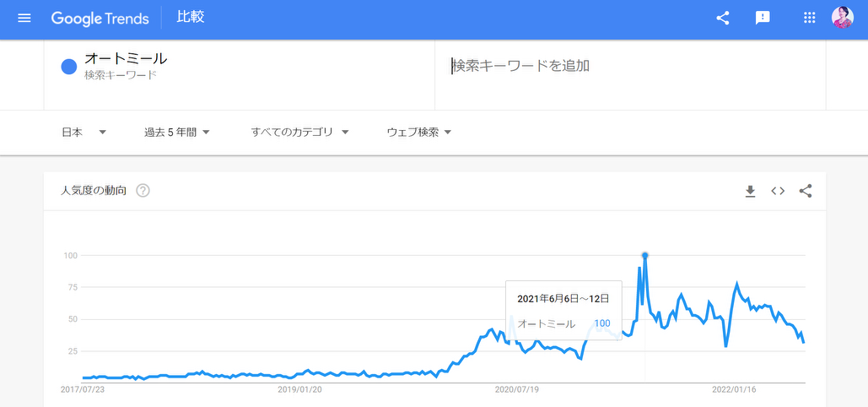The height and width of the screenshot is (407, 868).
Task: Share the 人気度の動向 chart
Action: pyautogui.click(x=806, y=192)
